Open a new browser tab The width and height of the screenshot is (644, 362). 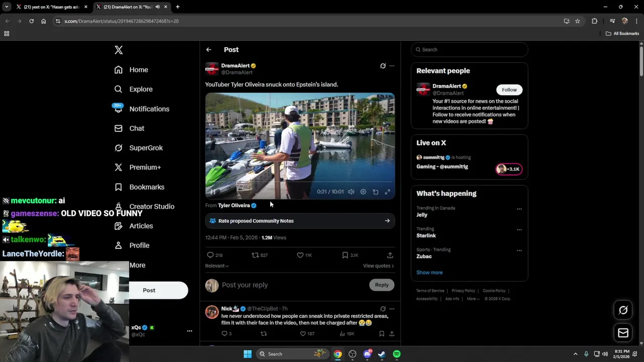[178, 7]
